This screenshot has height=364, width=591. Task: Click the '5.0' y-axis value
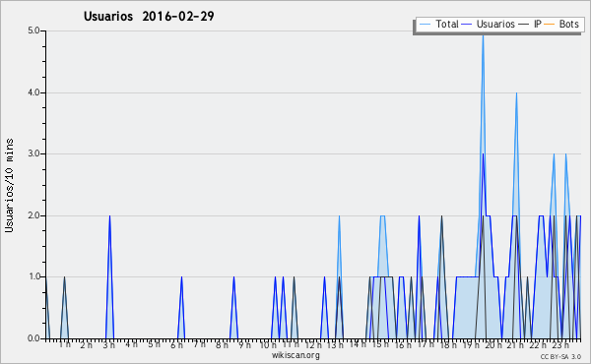(33, 30)
